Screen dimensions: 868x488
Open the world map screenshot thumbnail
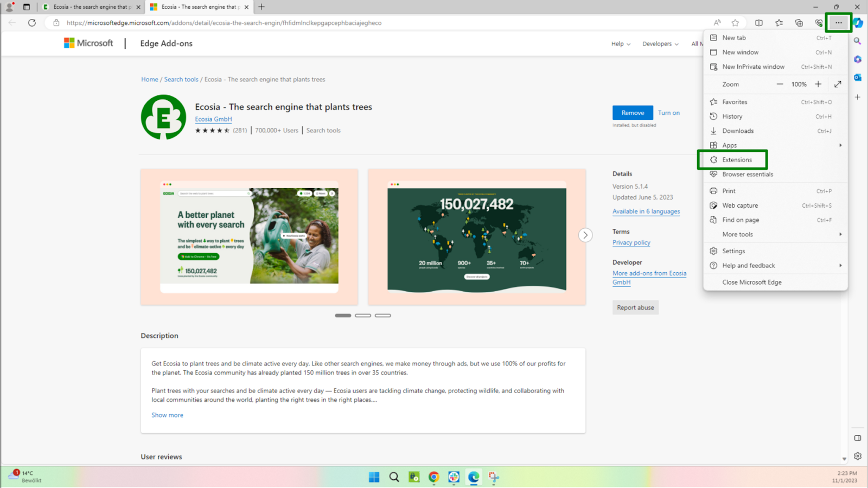point(477,237)
